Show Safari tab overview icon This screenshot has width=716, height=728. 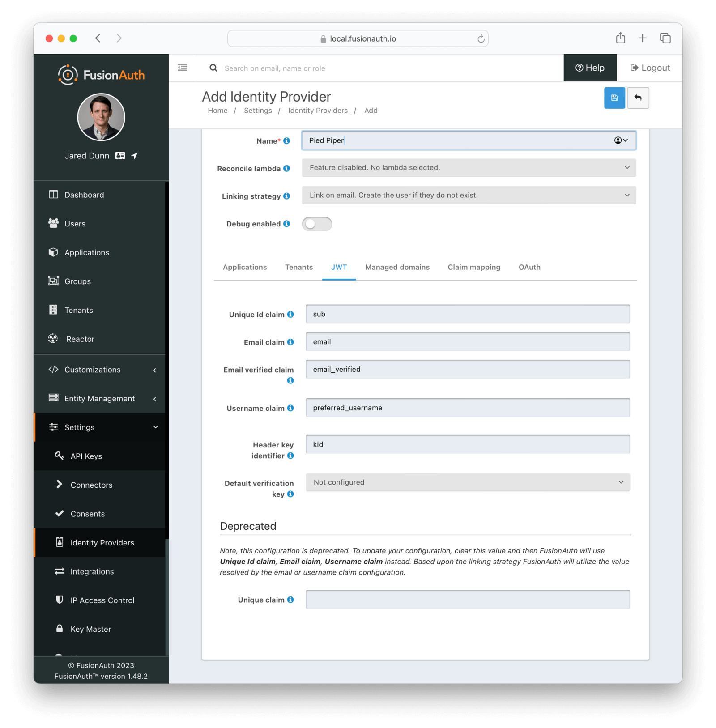click(x=665, y=38)
